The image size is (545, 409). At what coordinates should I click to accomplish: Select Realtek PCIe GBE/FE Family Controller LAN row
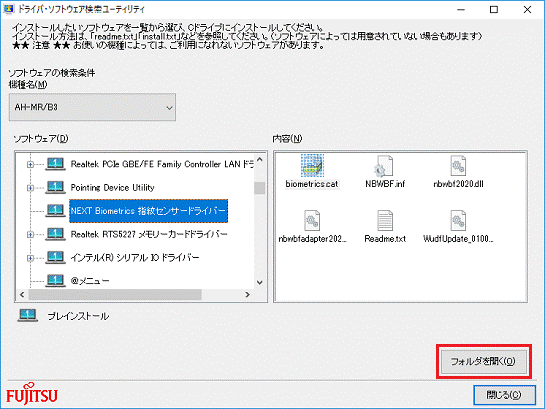(162, 164)
